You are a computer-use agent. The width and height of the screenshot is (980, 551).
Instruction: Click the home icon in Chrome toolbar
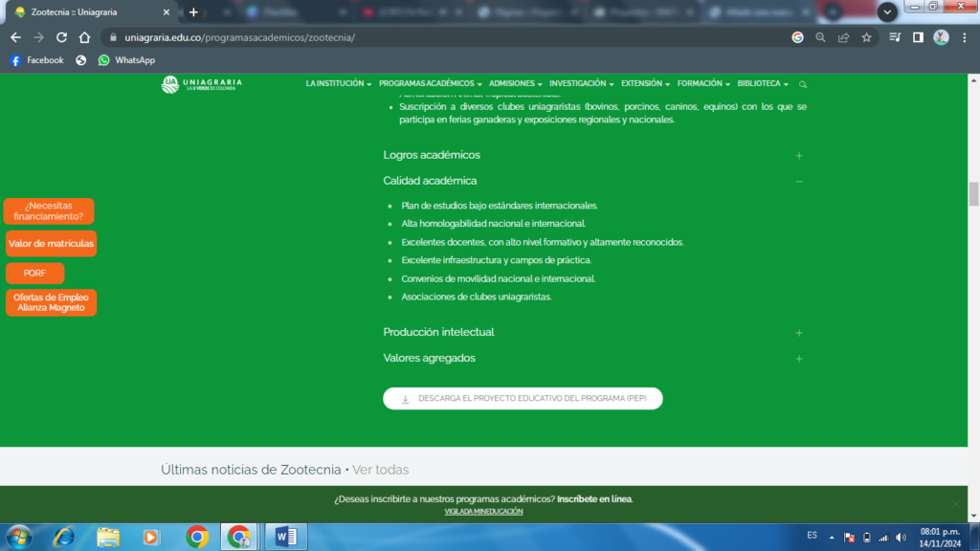tap(84, 37)
